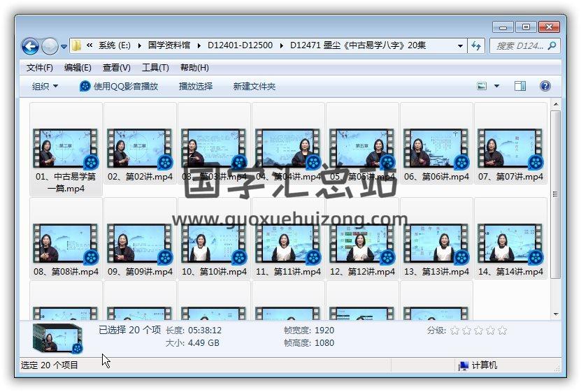Click the refresh button beside address bar
The width and height of the screenshot is (581, 392).
pyautogui.click(x=476, y=46)
